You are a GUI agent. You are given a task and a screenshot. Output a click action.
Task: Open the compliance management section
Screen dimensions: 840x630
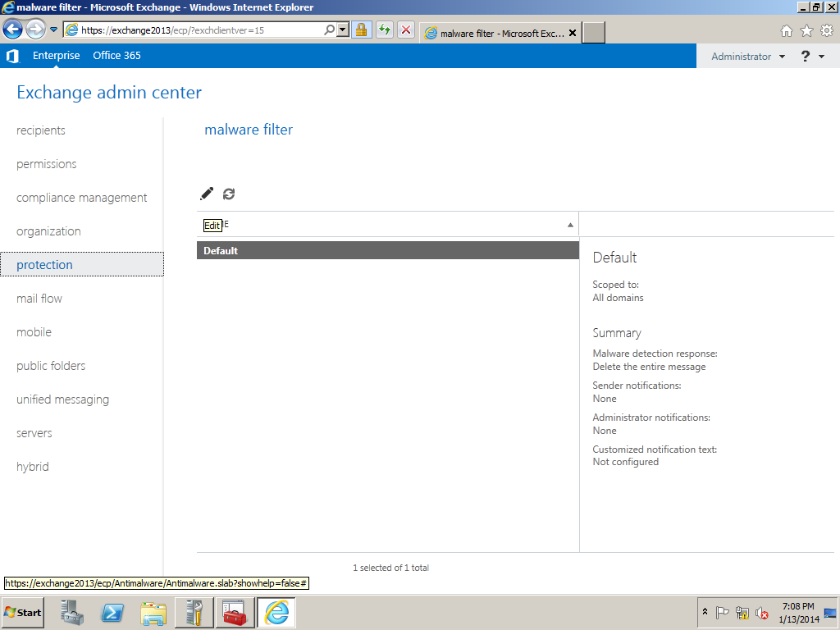click(x=82, y=198)
